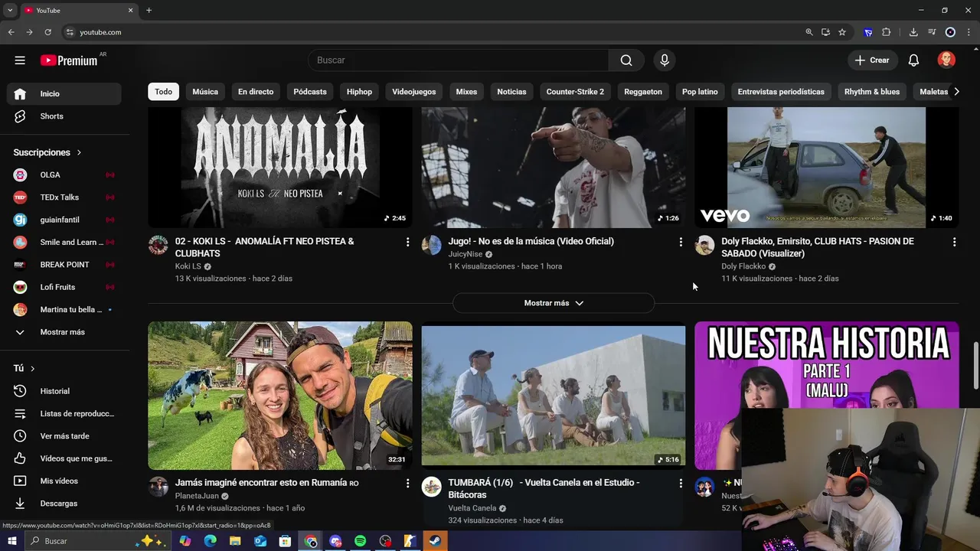
Task: Open Lofi Fruits subscription channel
Action: 64,287
